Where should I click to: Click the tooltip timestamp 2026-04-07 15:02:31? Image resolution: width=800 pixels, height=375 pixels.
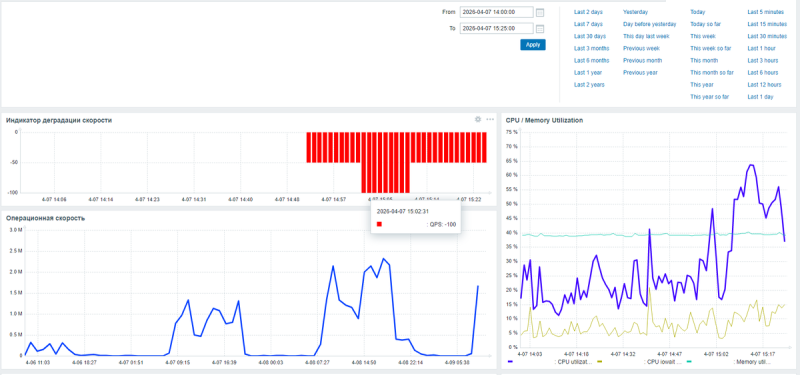[403, 211]
